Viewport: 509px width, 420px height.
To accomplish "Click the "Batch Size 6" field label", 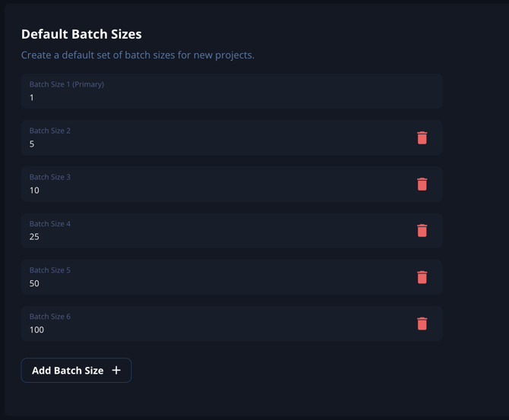I will tap(50, 317).
